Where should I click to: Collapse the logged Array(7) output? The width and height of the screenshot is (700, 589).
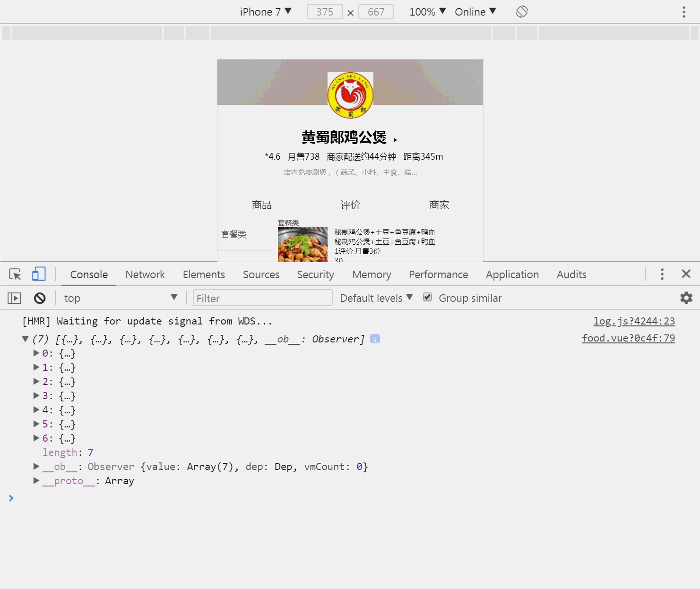click(x=26, y=339)
